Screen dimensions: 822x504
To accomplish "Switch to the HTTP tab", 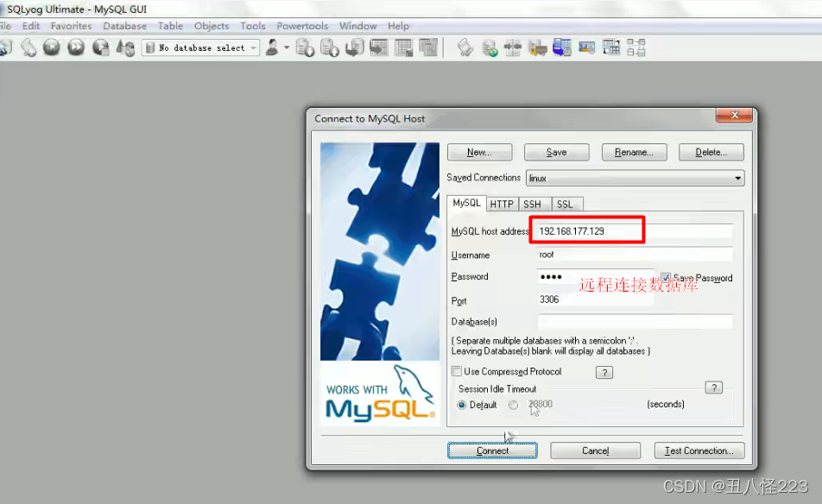I will [502, 205].
